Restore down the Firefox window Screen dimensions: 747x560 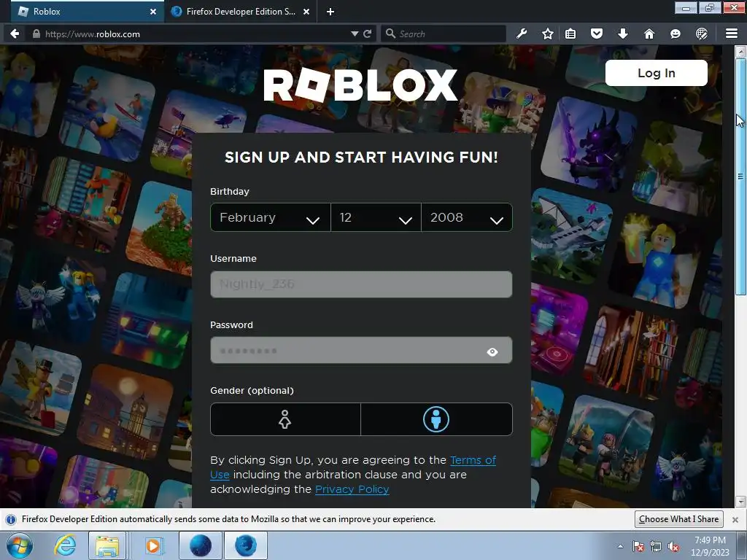coord(710,7)
